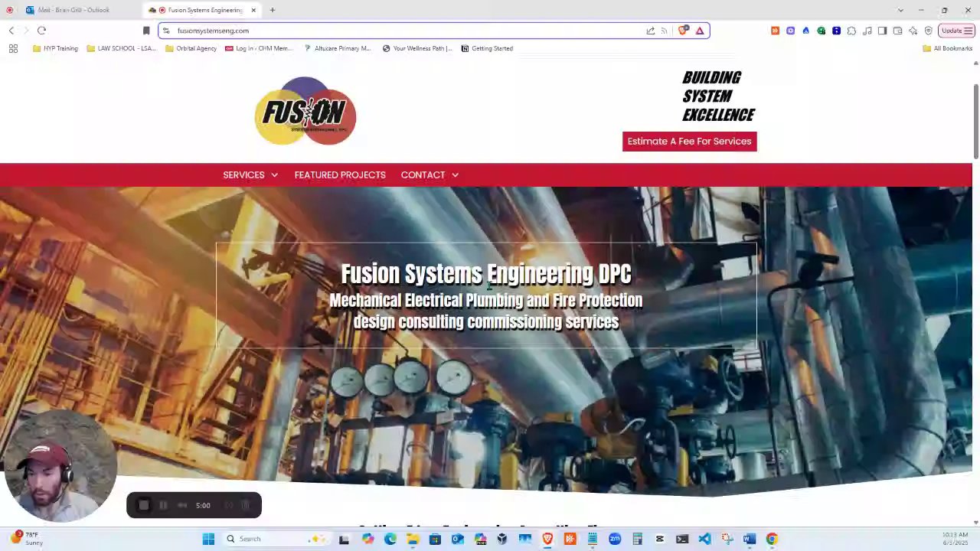Open Brave Rewards triangle icon

tap(700, 31)
